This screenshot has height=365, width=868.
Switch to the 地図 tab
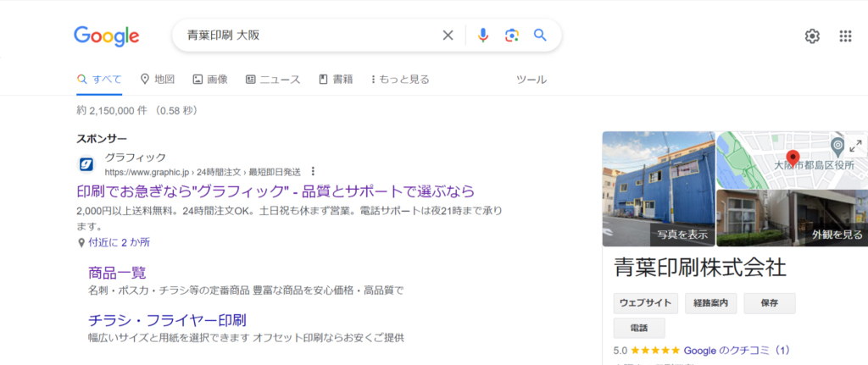(158, 80)
